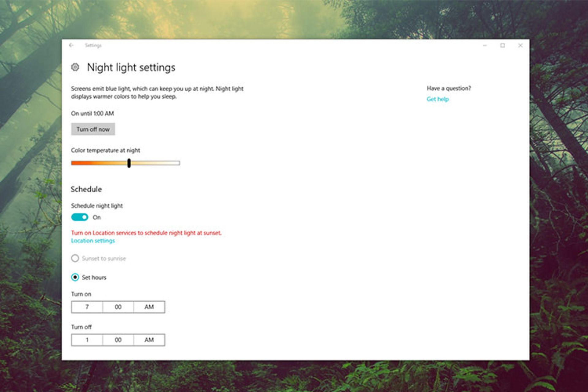Click the Settings title in the title bar
This screenshot has width=588, height=392.
93,45
